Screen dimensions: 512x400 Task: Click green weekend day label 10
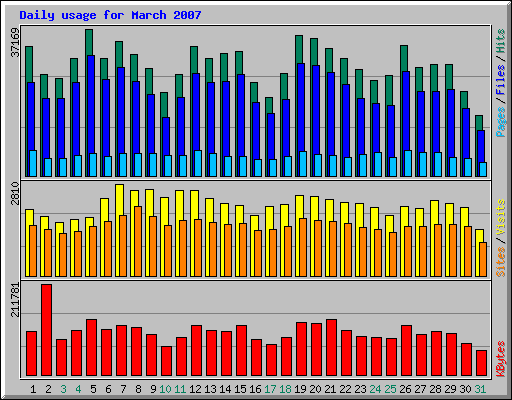coord(165,389)
